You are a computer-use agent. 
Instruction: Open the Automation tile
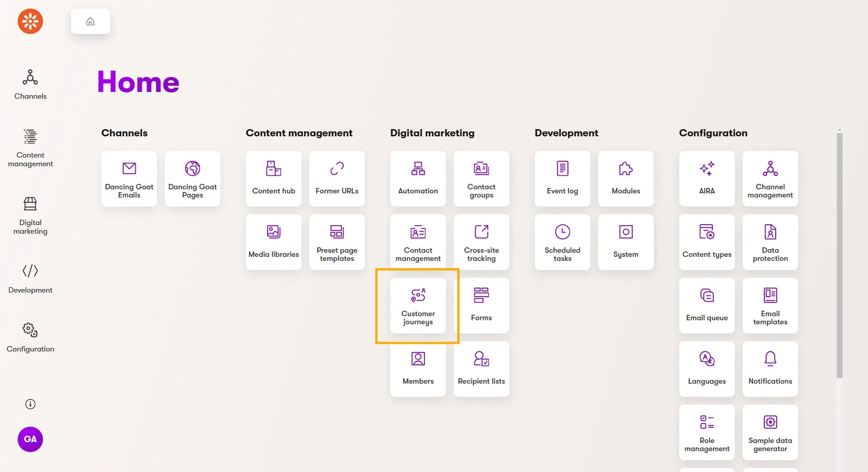(x=418, y=179)
